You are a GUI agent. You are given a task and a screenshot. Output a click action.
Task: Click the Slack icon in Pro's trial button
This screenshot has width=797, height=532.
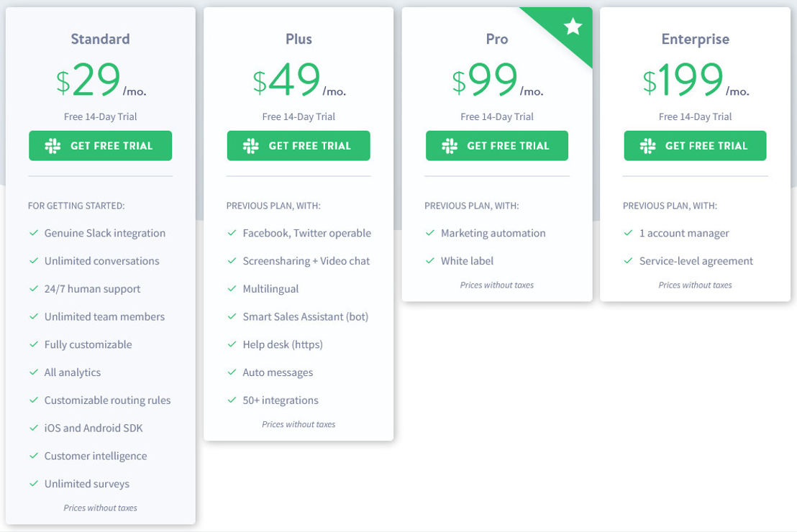[x=450, y=146]
